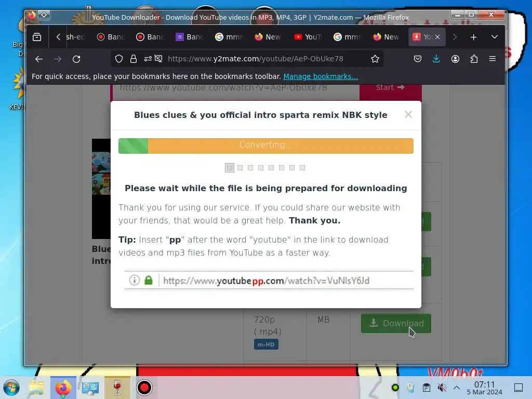Open site permissions icon in address bar
532x399 pixels.
pos(148,59)
